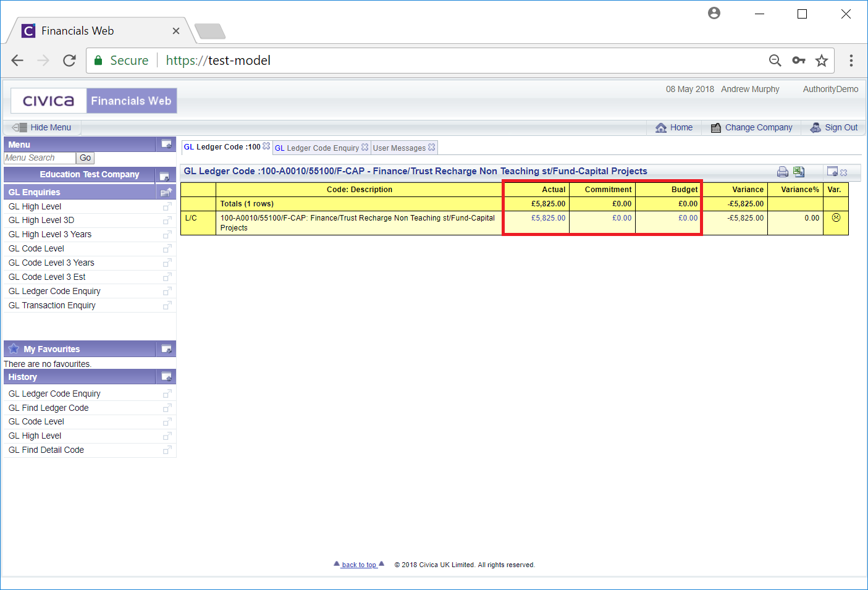This screenshot has height=590, width=868.
Task: Click the Go button for menu search
Action: (x=85, y=158)
